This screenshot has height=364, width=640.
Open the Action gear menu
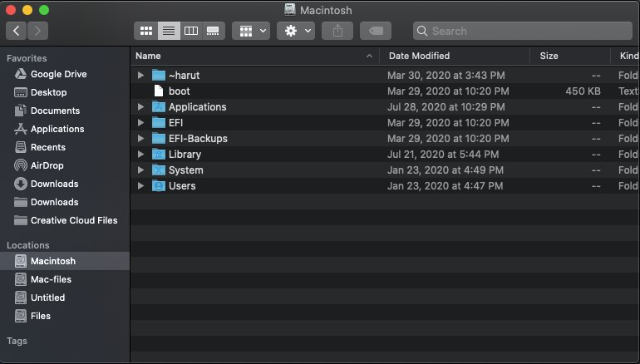click(295, 31)
